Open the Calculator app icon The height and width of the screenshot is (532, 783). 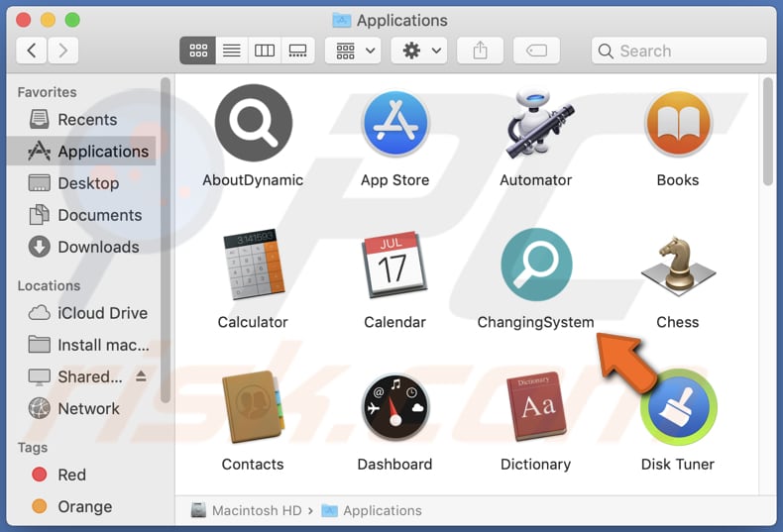tap(253, 264)
